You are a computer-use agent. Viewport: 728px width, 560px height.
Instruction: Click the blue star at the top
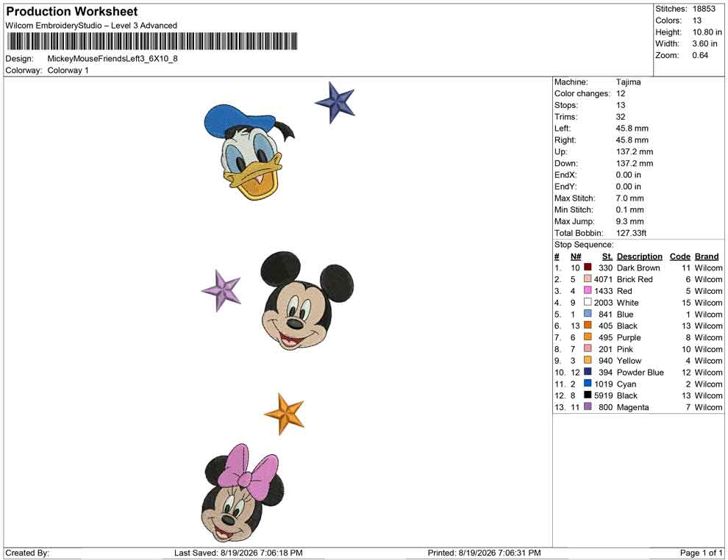pos(335,103)
